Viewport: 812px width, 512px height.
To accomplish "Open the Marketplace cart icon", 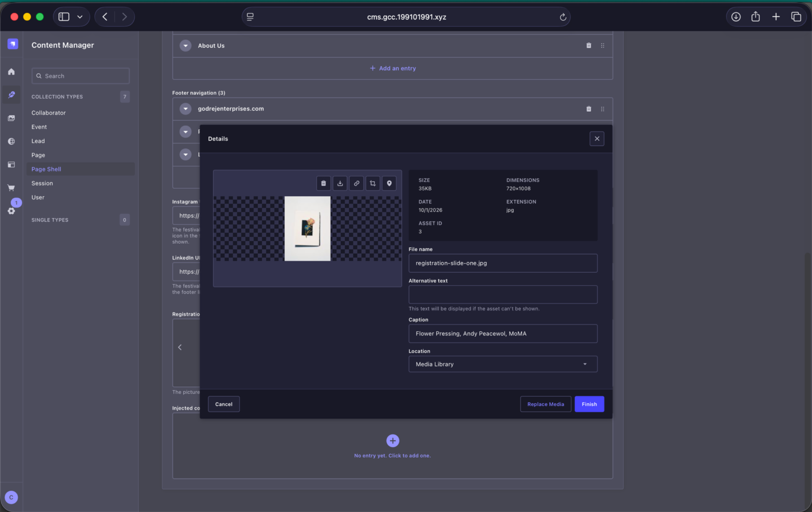I will click(12, 188).
